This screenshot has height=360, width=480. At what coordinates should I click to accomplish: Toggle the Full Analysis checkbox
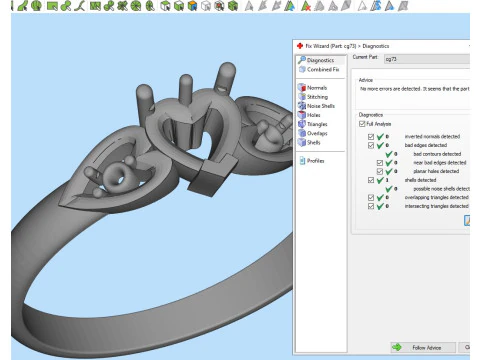tap(362, 124)
